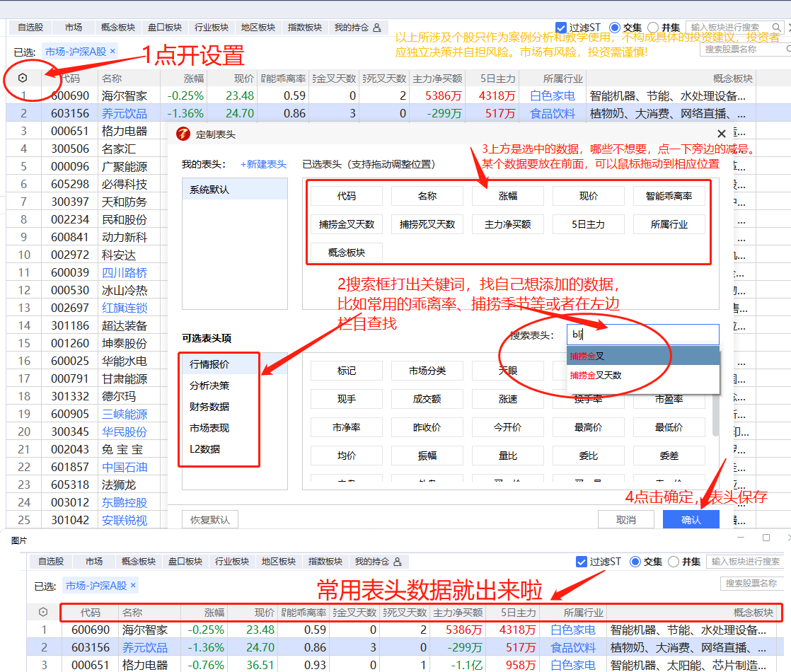Click the 搜索表头 input field
This screenshot has height=672, width=791.
coord(642,335)
